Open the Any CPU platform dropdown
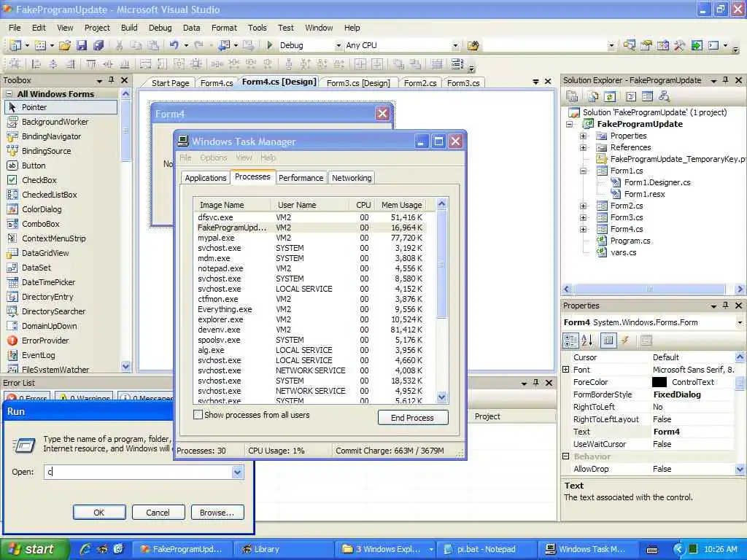747x560 pixels. tap(455, 46)
